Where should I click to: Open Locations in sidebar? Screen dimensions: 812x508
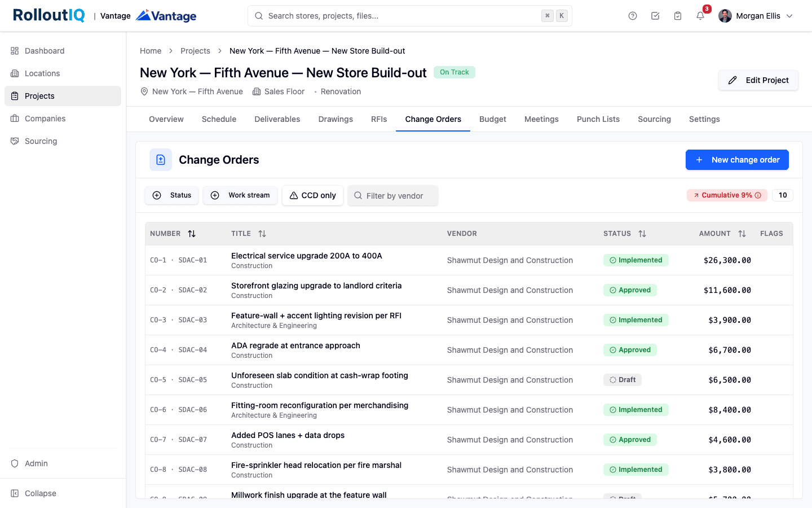(63, 73)
